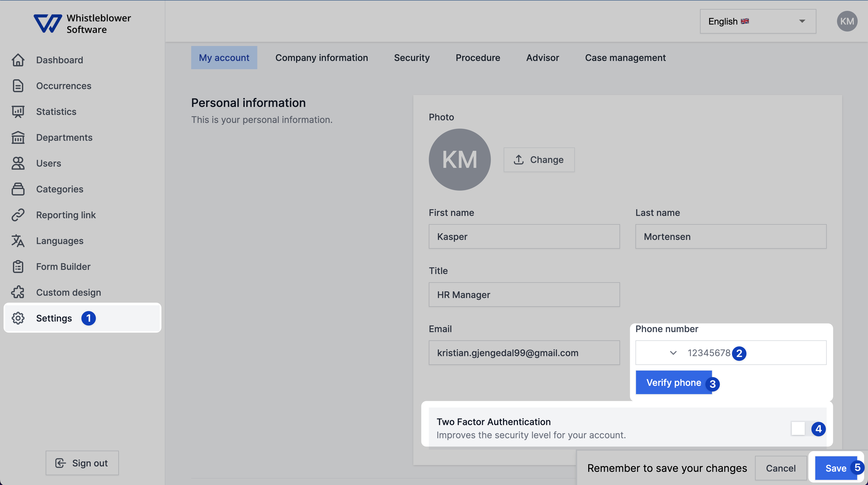
Task: Upload a new photo via Change
Action: tap(539, 159)
